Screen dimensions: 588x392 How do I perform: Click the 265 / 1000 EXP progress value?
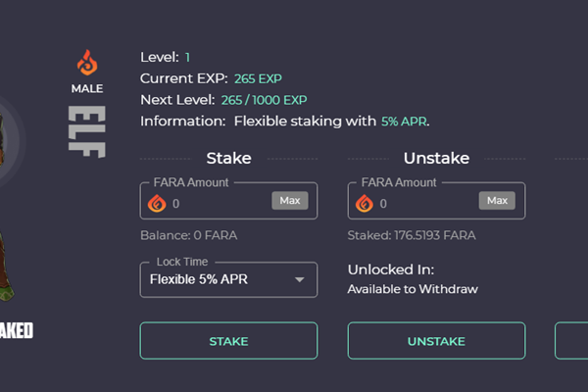(264, 100)
